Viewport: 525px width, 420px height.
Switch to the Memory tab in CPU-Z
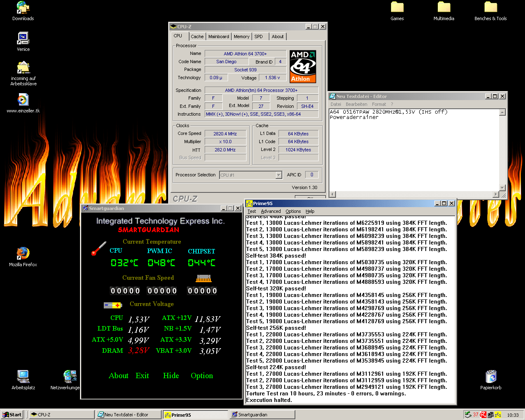coord(242,37)
